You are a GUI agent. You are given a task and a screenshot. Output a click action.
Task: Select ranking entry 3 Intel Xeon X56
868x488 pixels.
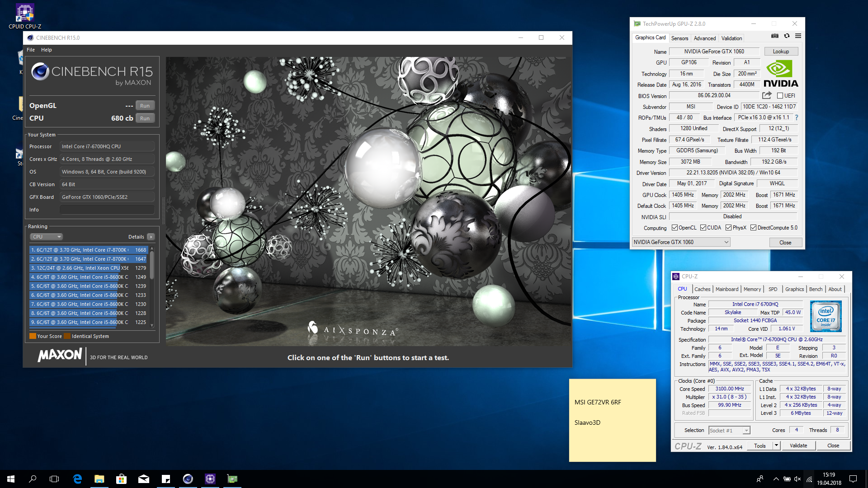(x=89, y=268)
